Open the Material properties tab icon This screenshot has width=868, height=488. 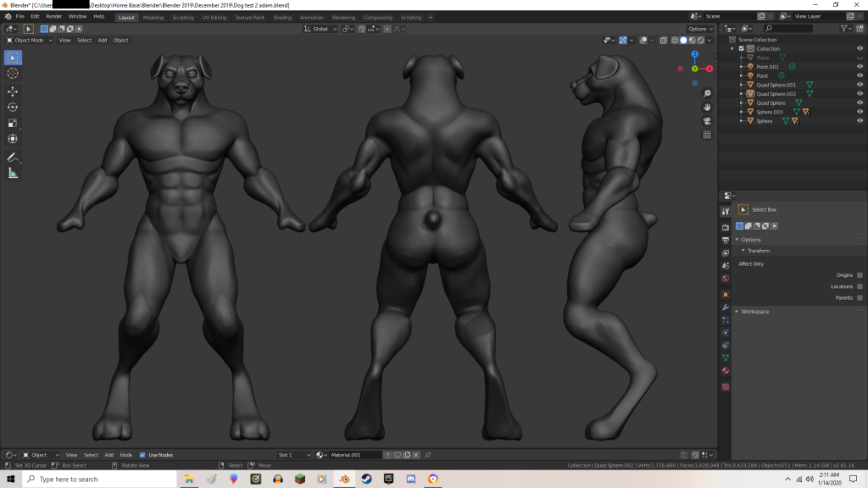[x=726, y=371]
